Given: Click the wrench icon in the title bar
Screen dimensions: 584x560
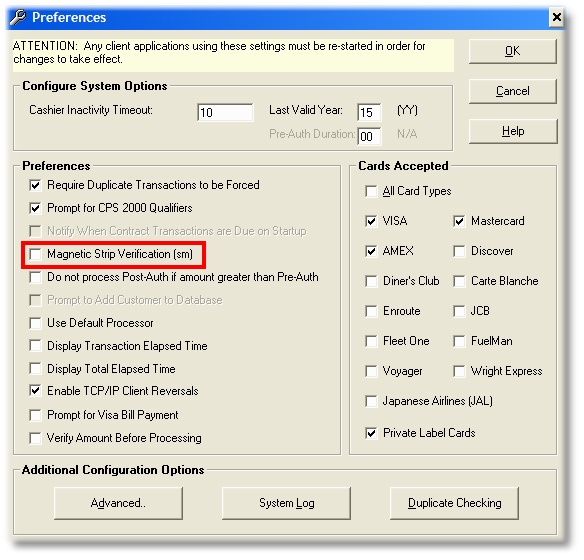Looking at the screenshot, I should pos(18,18).
